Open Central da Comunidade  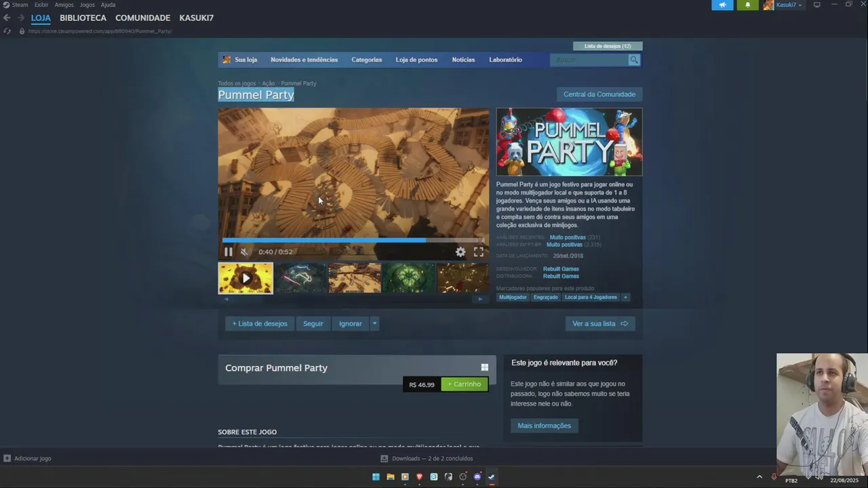point(599,94)
